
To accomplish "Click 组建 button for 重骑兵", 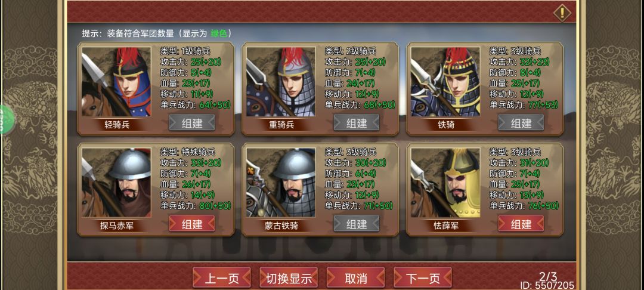I will coord(357,122).
